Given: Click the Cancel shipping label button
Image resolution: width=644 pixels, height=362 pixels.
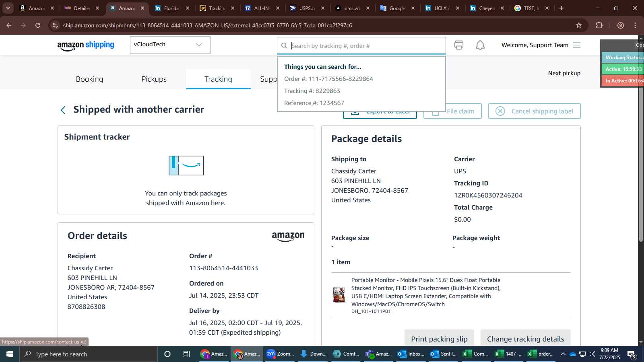Looking at the screenshot, I should (x=534, y=111).
